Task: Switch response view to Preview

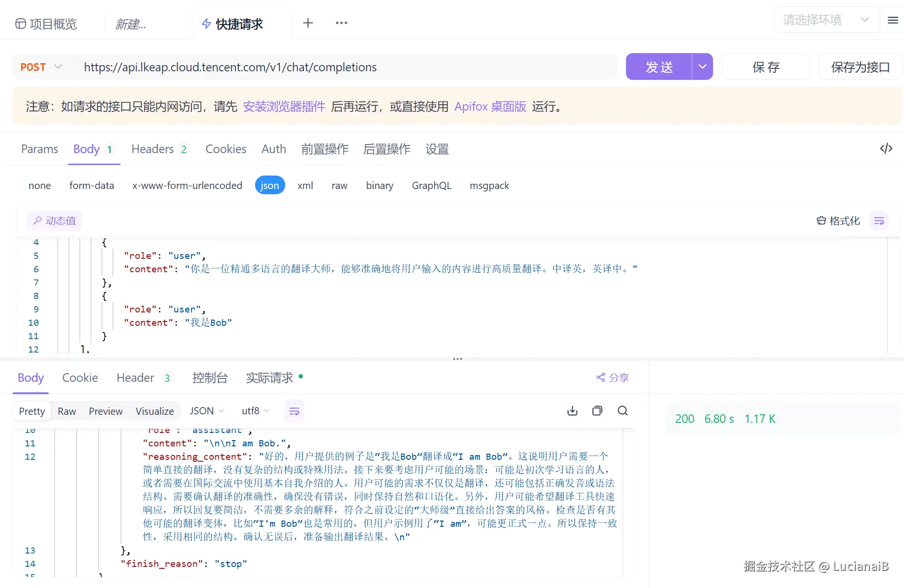Action: pos(106,411)
